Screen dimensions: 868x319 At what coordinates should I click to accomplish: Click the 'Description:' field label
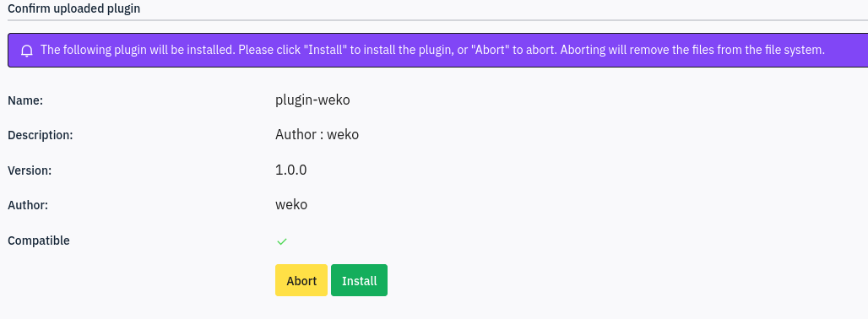41,136
